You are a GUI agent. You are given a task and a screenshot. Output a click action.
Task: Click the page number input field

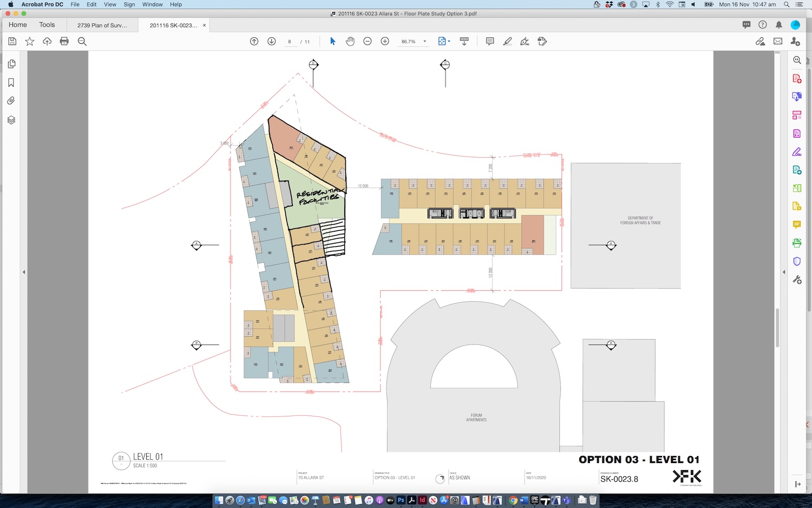[290, 42]
